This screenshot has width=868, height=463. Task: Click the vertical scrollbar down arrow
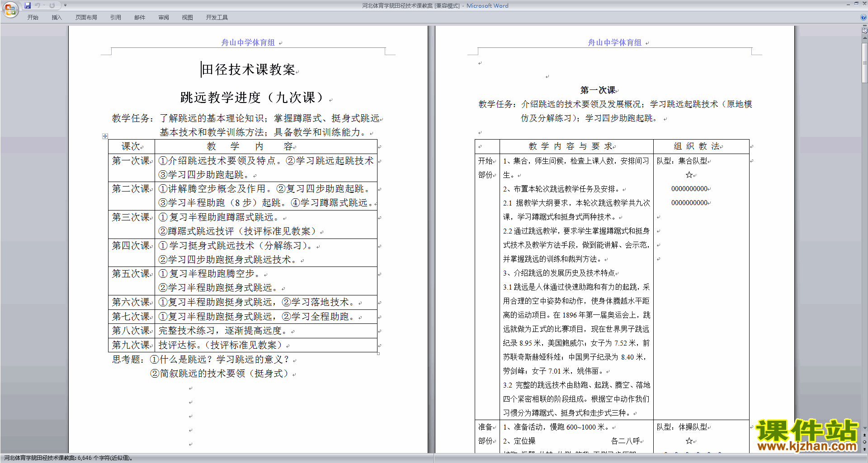tap(864, 428)
